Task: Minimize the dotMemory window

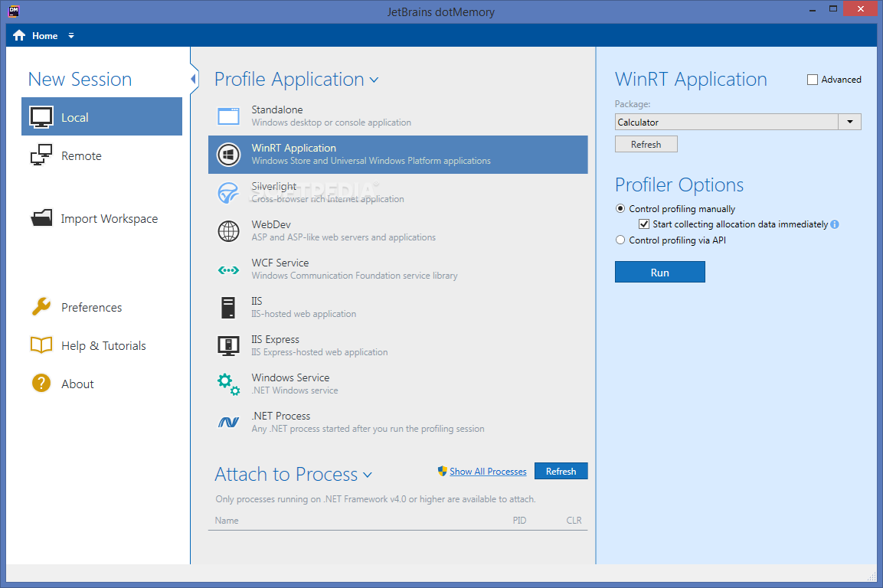Action: tap(813, 10)
